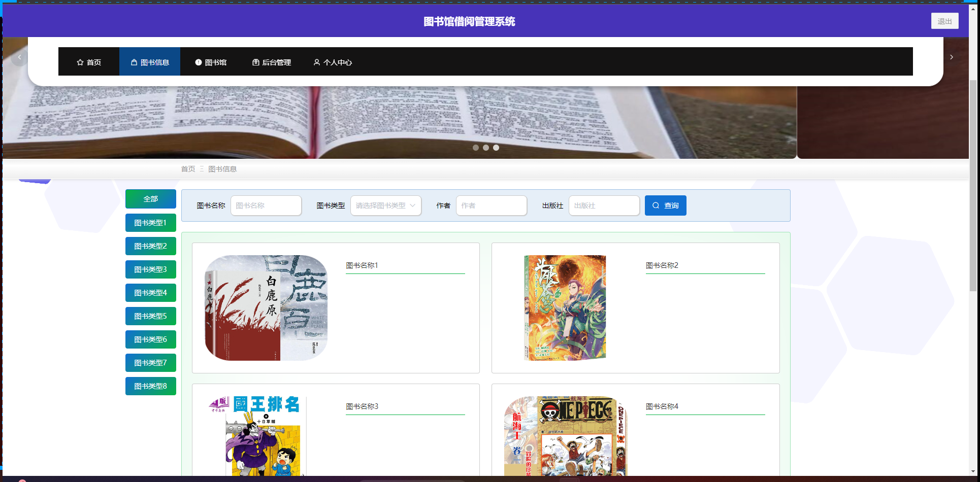Select the third carousel indicator dot
This screenshot has width=980, height=482.
pyautogui.click(x=496, y=148)
